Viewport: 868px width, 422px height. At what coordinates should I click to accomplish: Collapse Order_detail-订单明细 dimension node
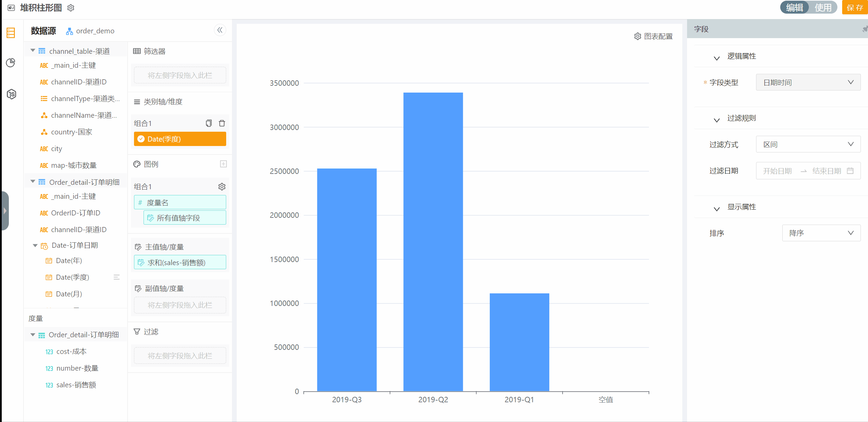33,181
